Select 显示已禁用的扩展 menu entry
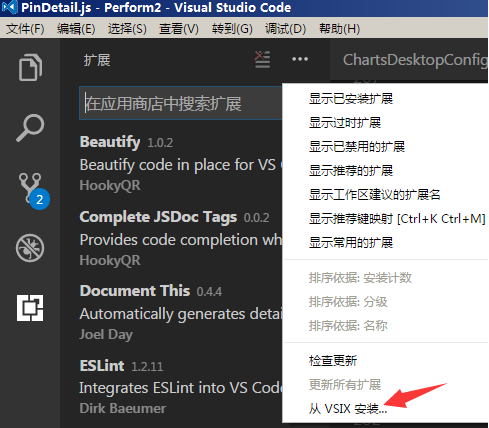Image resolution: width=489 pixels, height=428 pixels. pos(385,147)
